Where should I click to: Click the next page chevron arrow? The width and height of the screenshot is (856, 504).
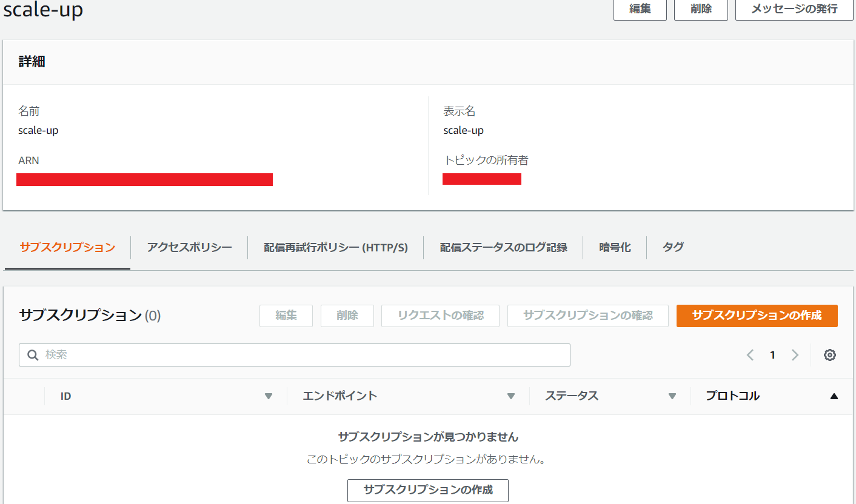pyautogui.click(x=795, y=355)
